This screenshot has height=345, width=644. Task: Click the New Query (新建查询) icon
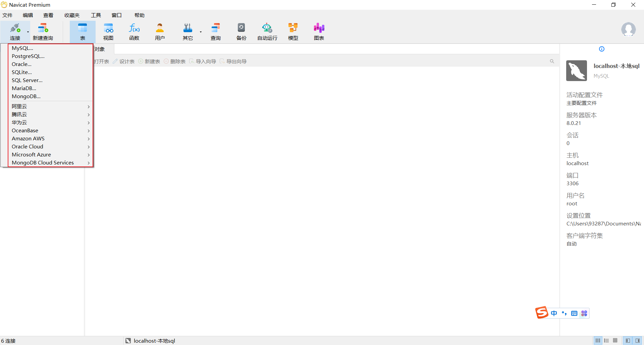(43, 32)
